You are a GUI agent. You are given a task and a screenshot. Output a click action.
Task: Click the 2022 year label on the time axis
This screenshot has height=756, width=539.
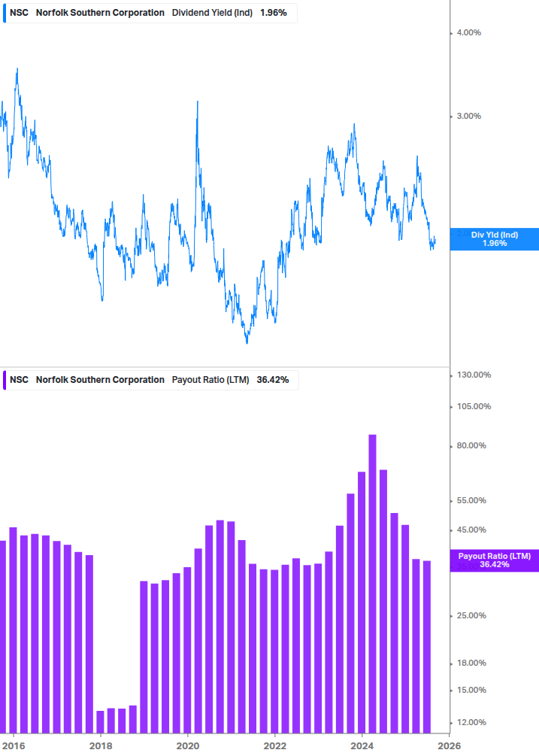[x=275, y=746]
